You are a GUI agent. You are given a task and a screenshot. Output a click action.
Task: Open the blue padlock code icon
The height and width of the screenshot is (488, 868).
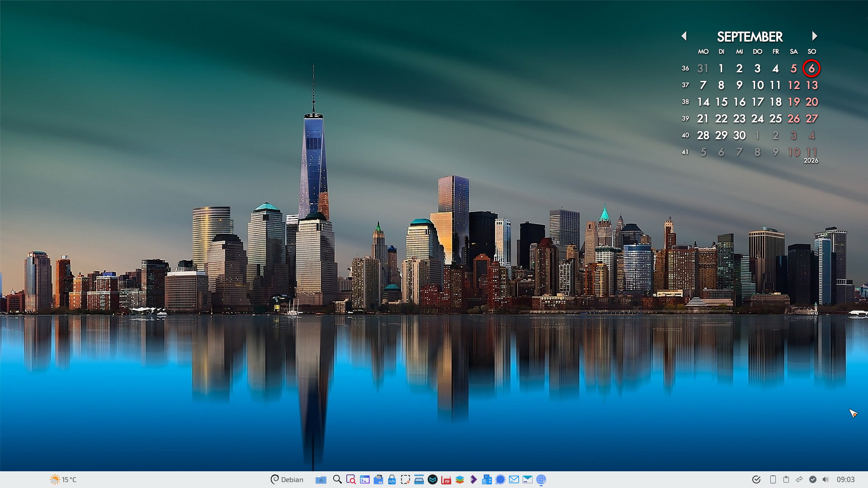(392, 479)
